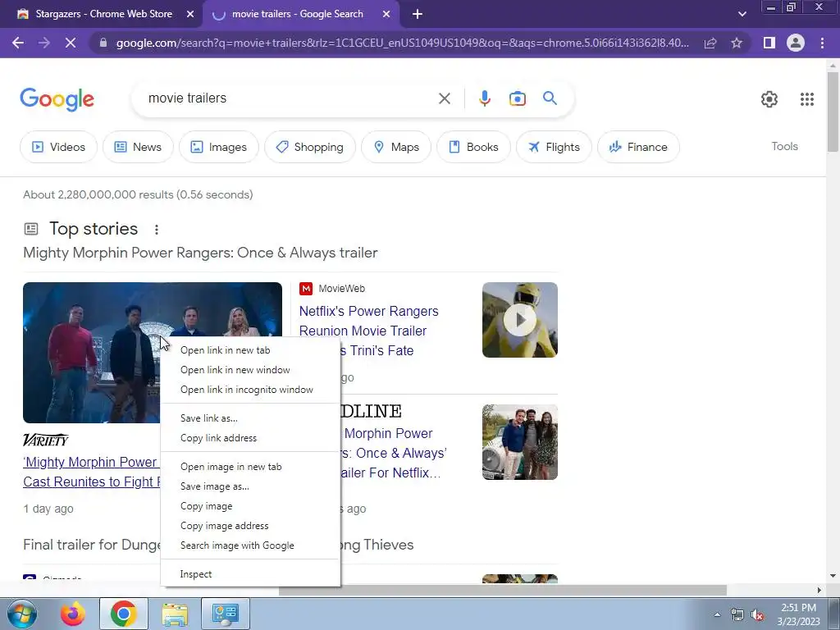Viewport: 840px width, 630px height.
Task: Select Save link as...
Action: [250, 418]
